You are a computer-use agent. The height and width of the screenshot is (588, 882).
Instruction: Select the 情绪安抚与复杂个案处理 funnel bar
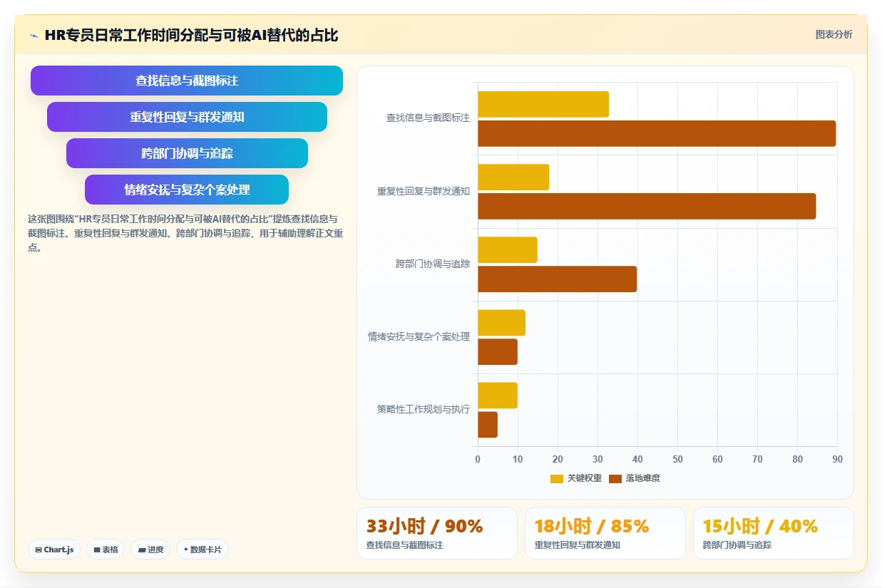coord(187,190)
